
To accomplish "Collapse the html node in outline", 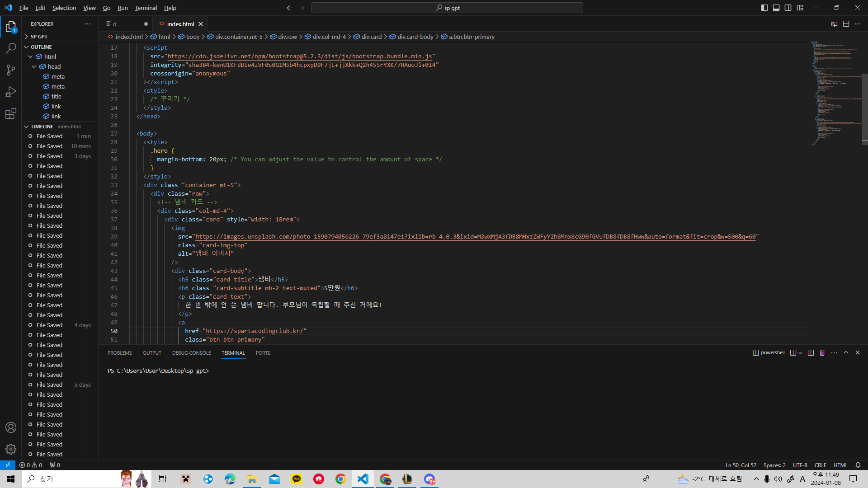I will point(31,56).
